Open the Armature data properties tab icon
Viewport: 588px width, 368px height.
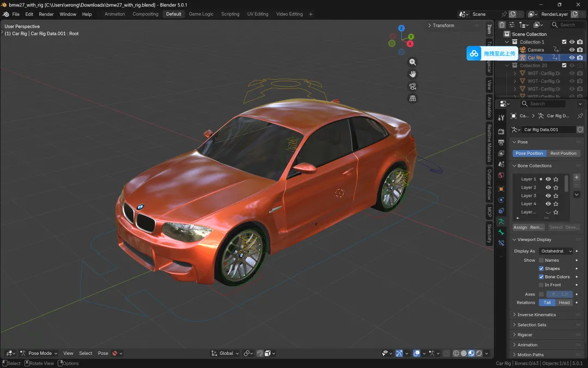[501, 221]
